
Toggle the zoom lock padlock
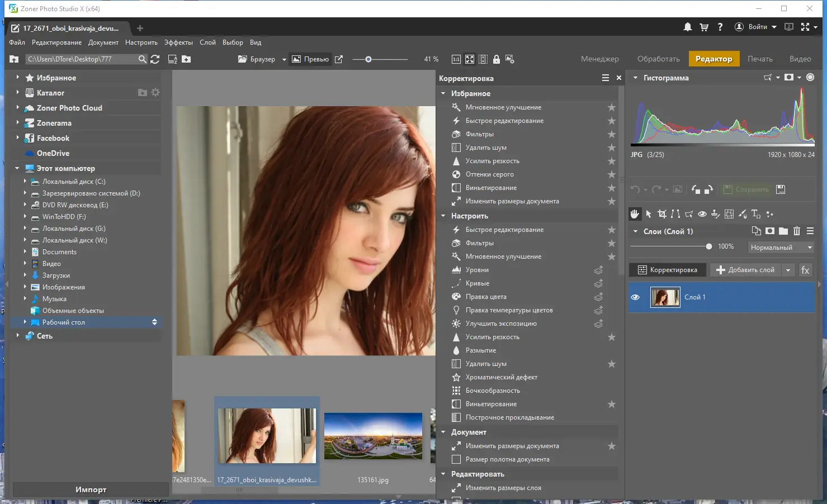(x=497, y=59)
